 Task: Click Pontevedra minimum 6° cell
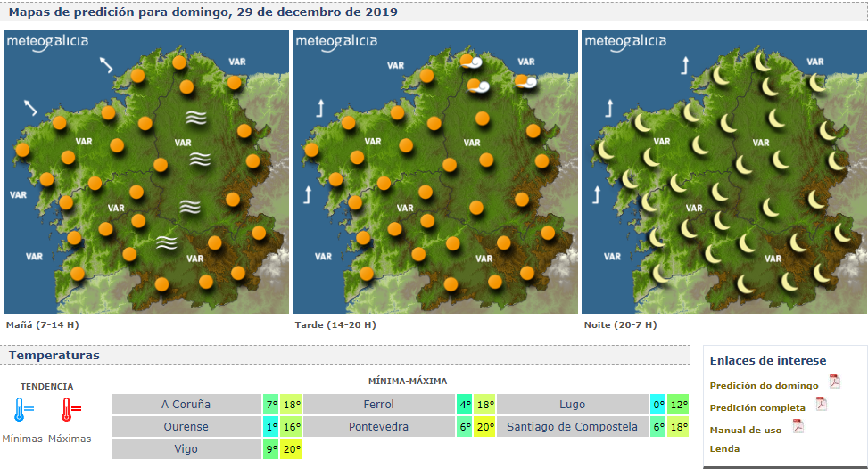[464, 427]
